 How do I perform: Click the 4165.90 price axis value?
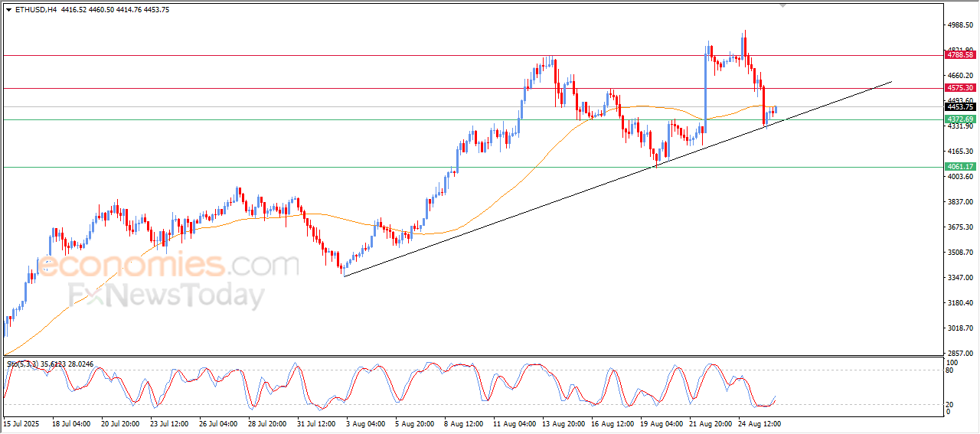point(960,151)
